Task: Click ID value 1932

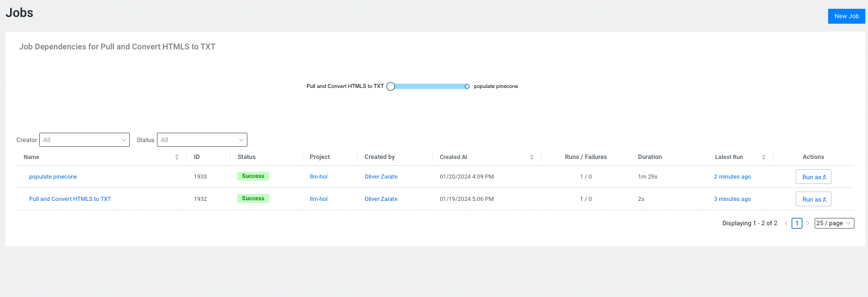Action: pos(200,199)
